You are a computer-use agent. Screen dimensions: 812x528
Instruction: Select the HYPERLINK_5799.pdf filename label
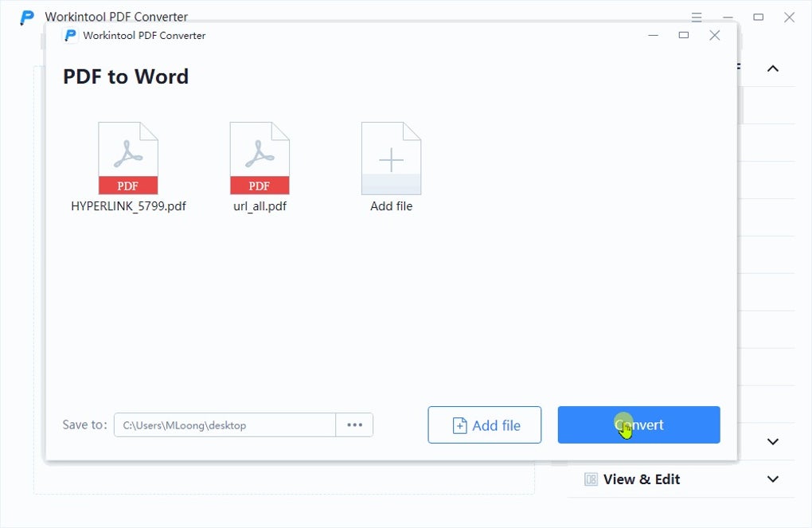coord(128,205)
